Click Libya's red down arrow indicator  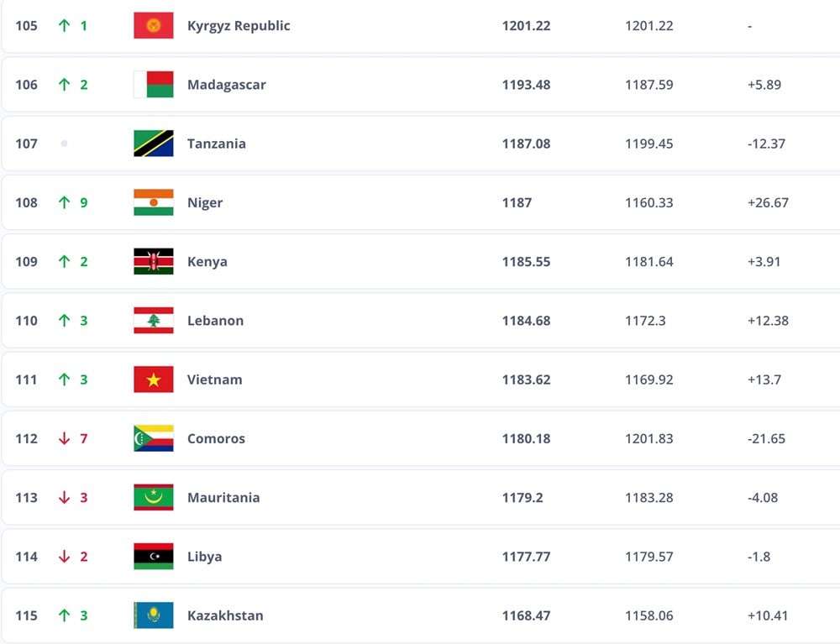coord(65,557)
